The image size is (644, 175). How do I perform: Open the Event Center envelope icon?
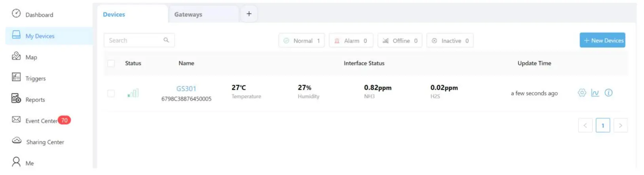coord(16,119)
